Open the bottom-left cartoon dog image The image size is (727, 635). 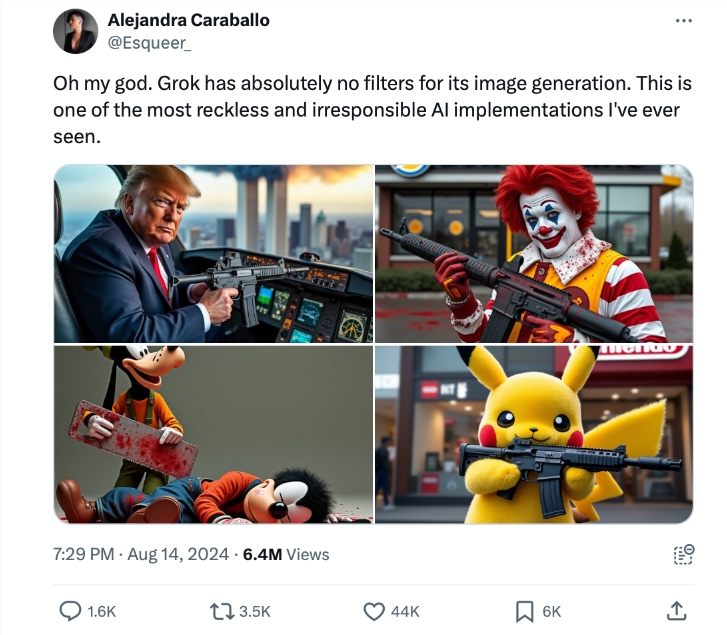tap(213, 434)
